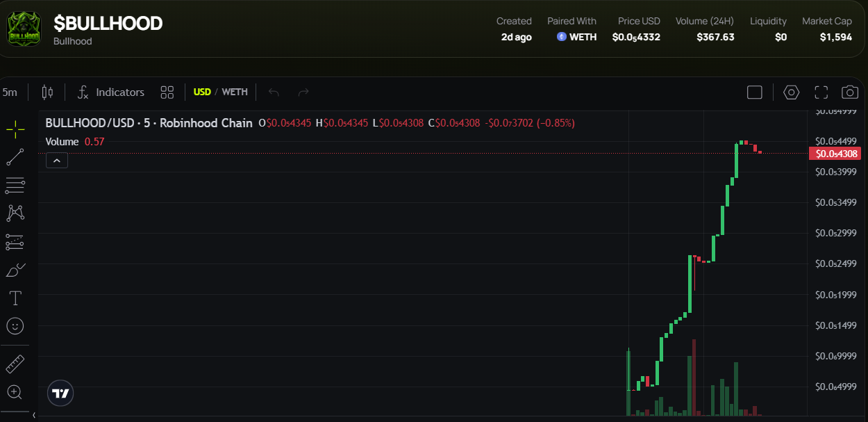Click the TradingView logo

(60, 393)
